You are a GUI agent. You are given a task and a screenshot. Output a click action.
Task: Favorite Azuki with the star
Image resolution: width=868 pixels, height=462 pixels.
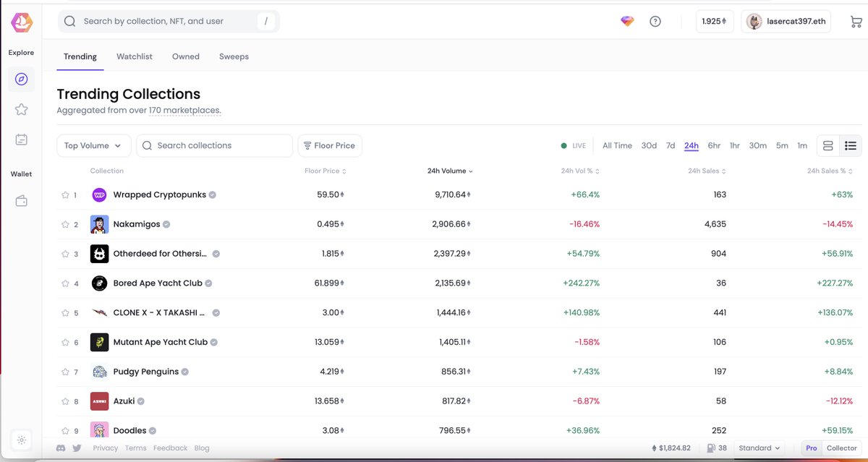pyautogui.click(x=65, y=402)
